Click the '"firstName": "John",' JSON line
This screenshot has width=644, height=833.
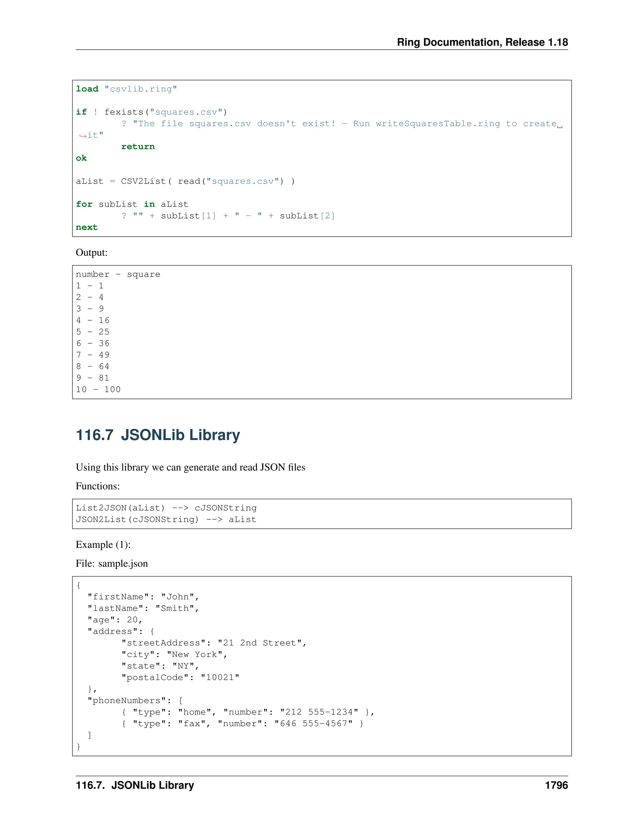click(143, 597)
